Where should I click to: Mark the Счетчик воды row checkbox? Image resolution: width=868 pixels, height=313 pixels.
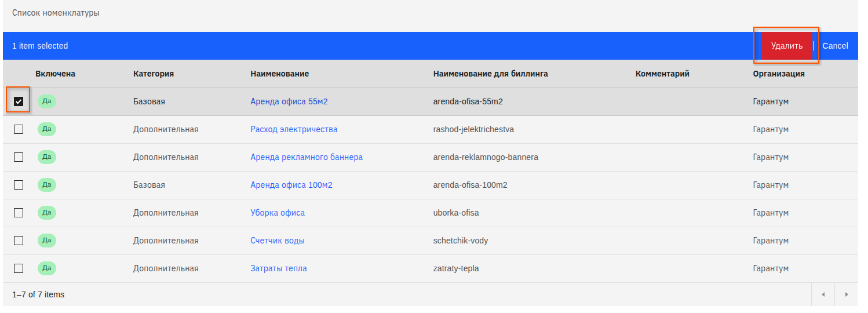pyautogui.click(x=19, y=241)
